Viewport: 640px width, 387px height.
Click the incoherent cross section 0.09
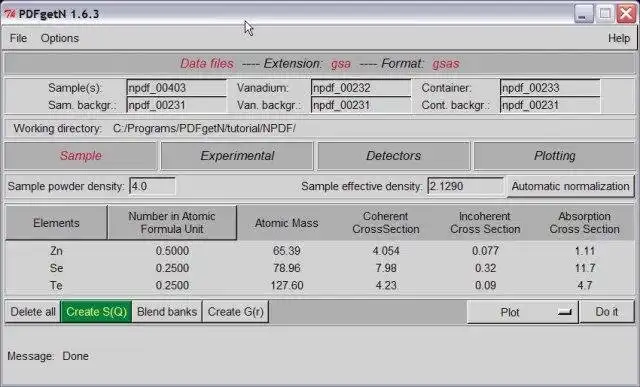[x=485, y=285]
